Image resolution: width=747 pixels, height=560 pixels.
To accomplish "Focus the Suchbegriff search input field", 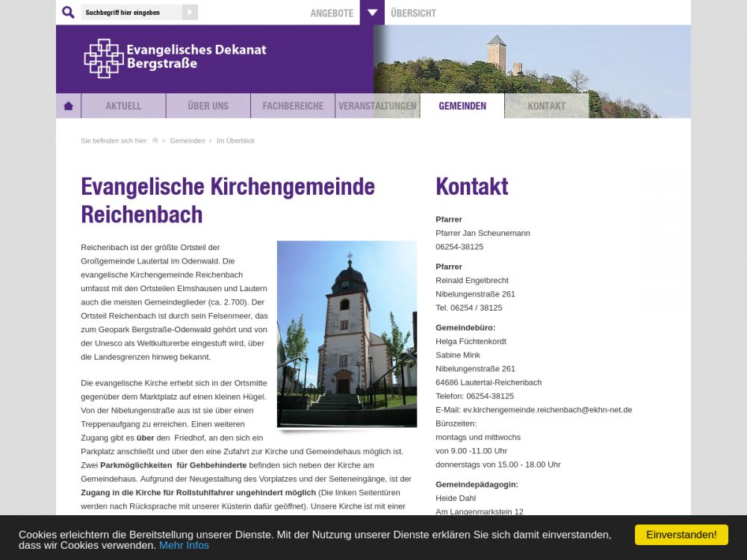I will point(131,13).
